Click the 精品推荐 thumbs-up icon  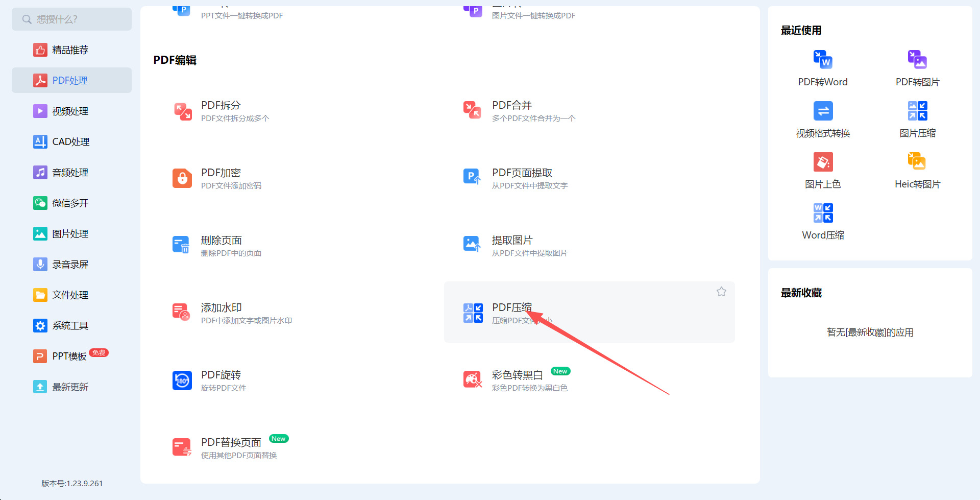click(40, 50)
